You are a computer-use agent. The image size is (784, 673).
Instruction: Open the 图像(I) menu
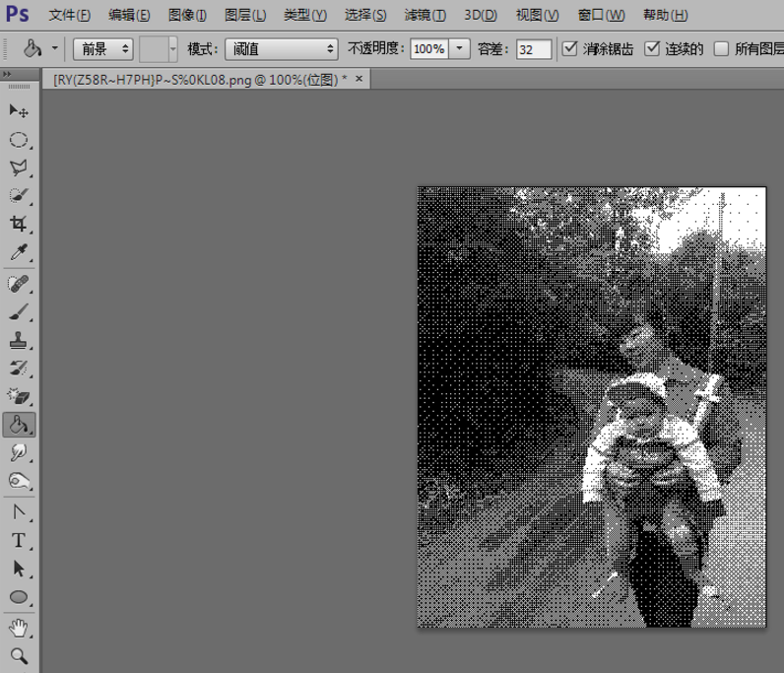click(x=187, y=15)
